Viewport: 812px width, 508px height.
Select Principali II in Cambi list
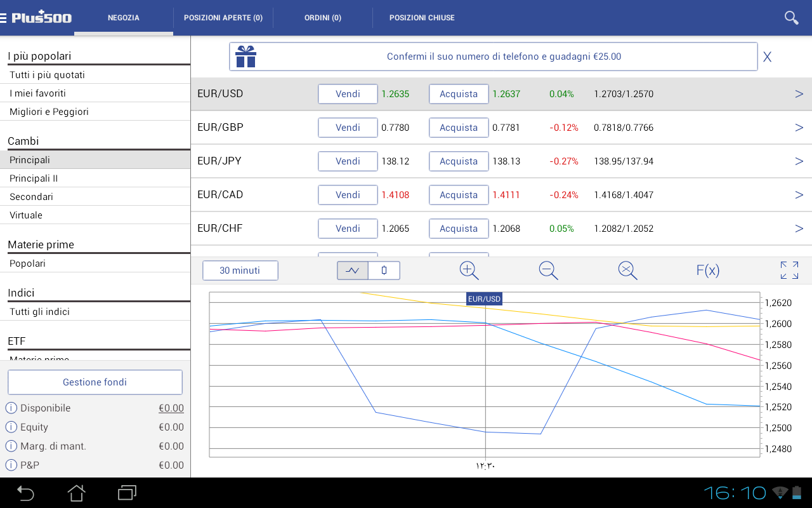click(x=34, y=178)
